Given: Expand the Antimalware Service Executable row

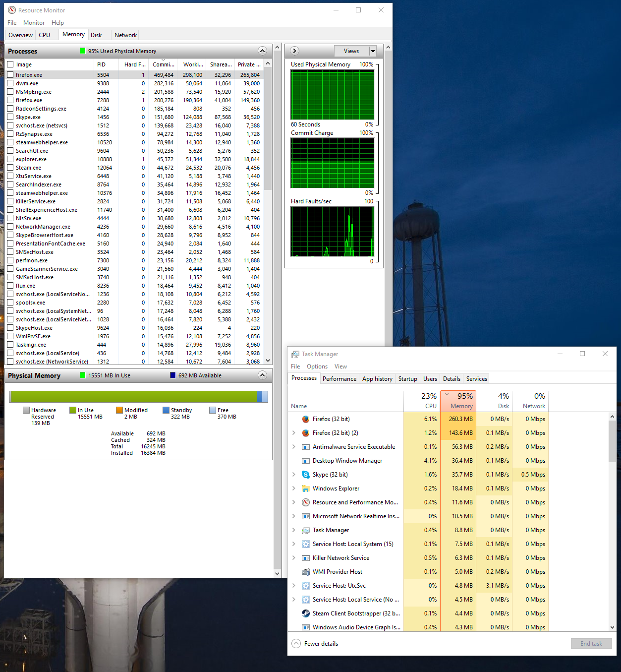Looking at the screenshot, I should [294, 447].
